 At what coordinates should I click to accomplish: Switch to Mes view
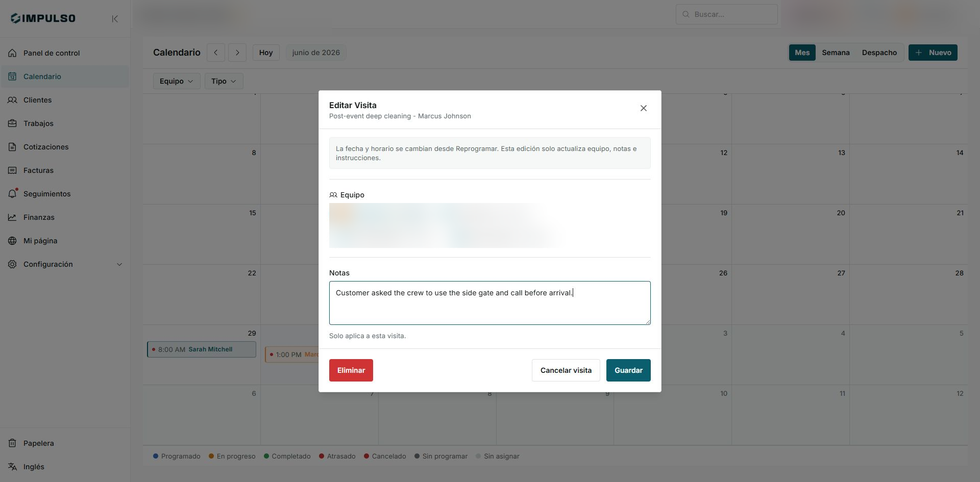click(x=802, y=53)
